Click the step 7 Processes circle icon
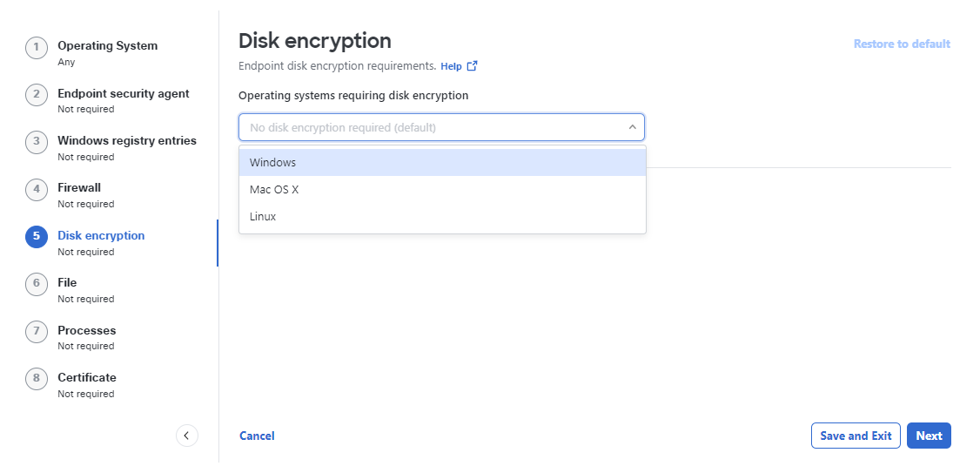Image resolution: width=980 pixels, height=473 pixels. 37,331
